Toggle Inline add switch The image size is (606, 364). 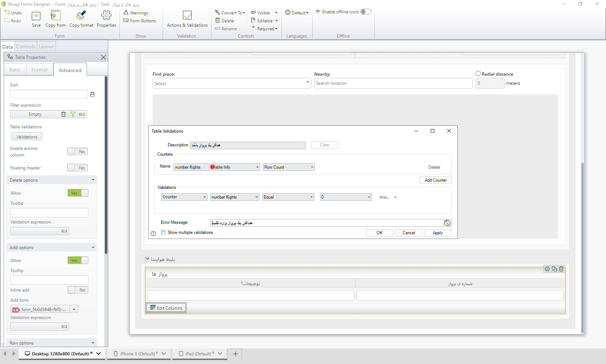78,290
